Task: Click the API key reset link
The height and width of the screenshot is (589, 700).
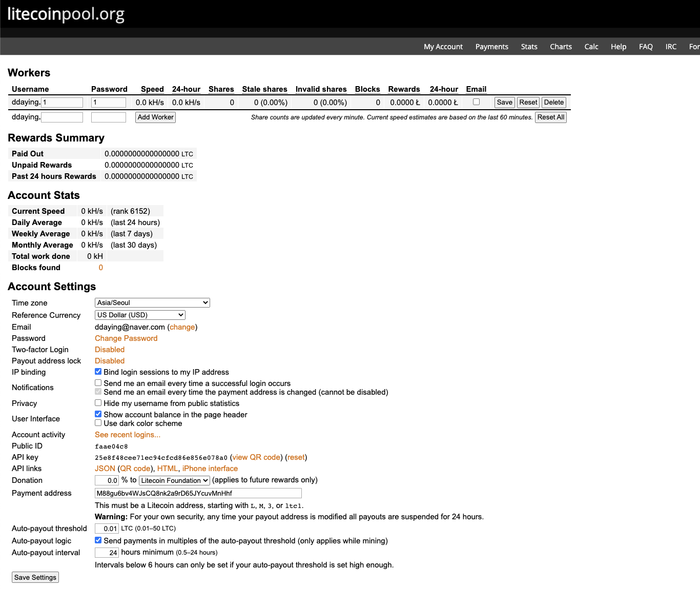Action: [296, 457]
